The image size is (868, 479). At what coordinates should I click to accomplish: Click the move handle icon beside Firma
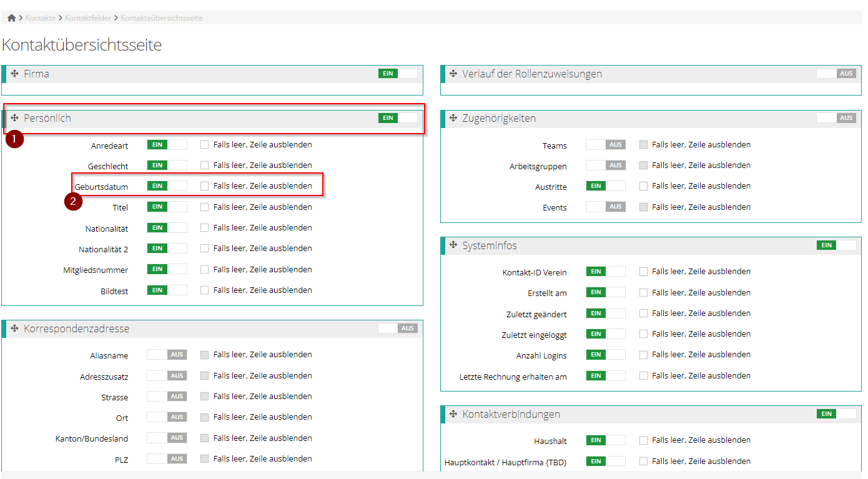(x=15, y=74)
